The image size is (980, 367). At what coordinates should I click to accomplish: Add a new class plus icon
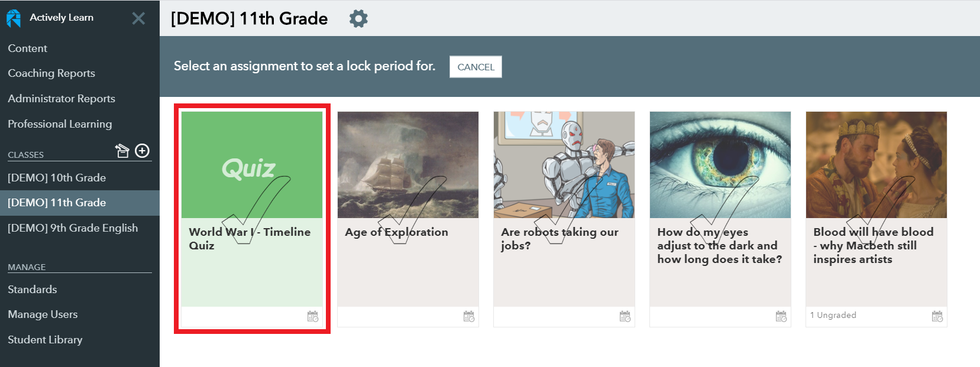coord(142,151)
